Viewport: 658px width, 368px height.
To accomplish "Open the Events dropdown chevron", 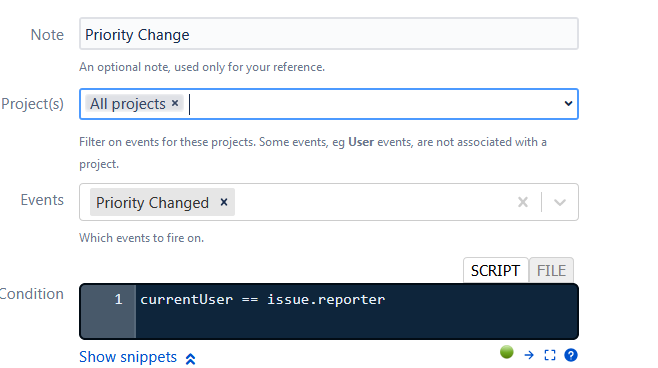I will click(x=560, y=202).
